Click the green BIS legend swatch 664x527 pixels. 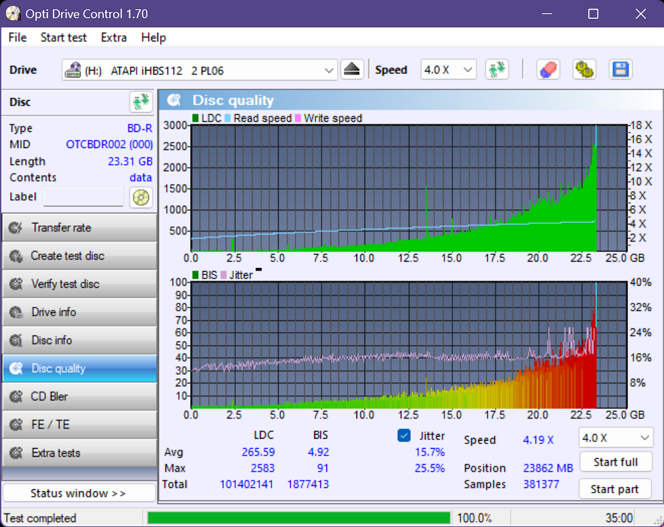tap(195, 275)
